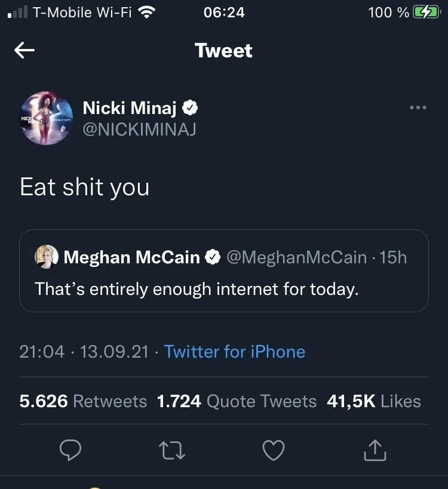Tap the share upload icon
The image size is (448, 489).
point(375,450)
